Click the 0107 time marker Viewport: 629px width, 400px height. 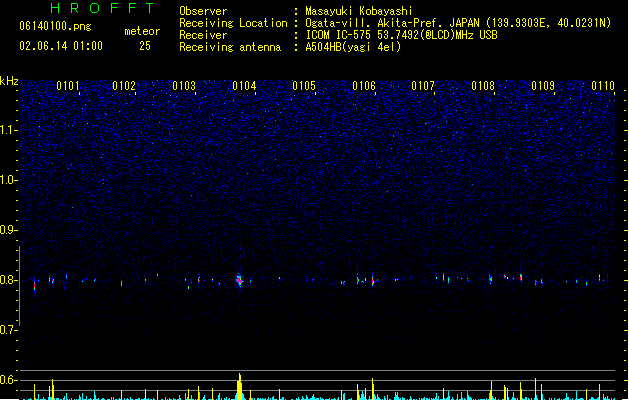coord(423,86)
